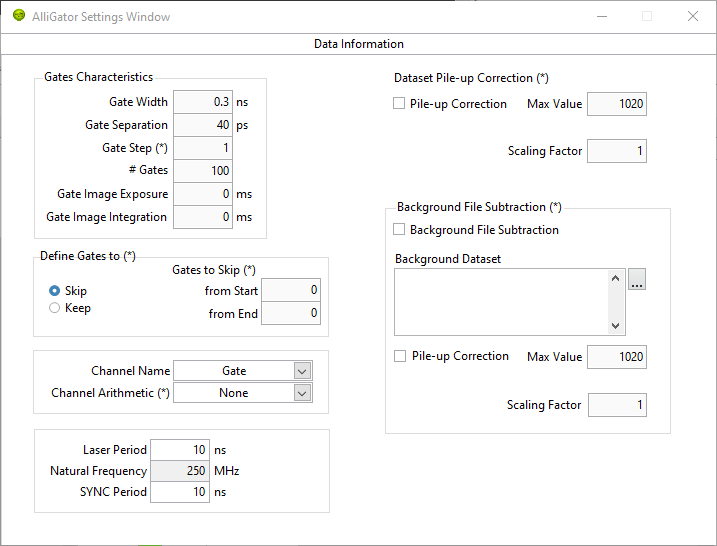Viewport: 717px width, 546px height.
Task: Click the Gate Separation input field
Action: pyautogui.click(x=203, y=125)
